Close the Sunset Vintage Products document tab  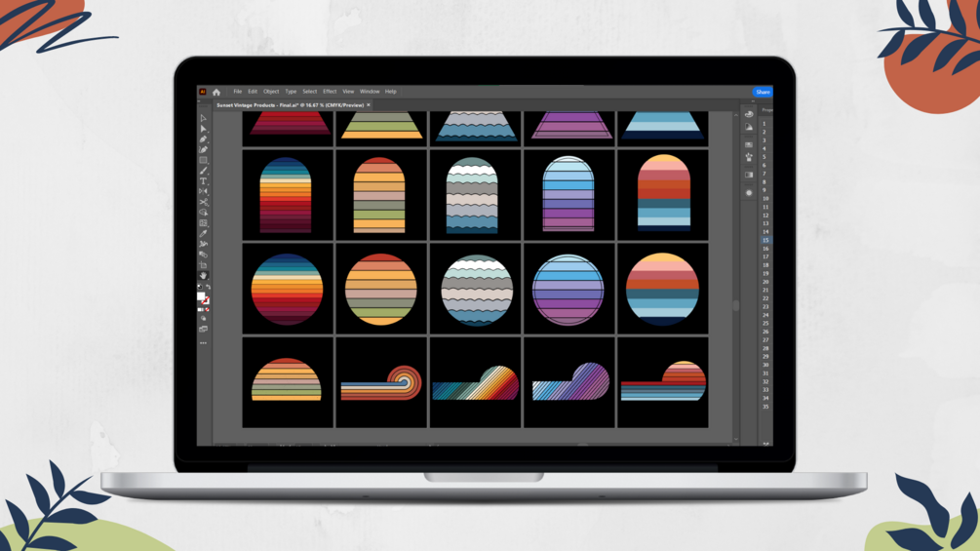(x=369, y=105)
